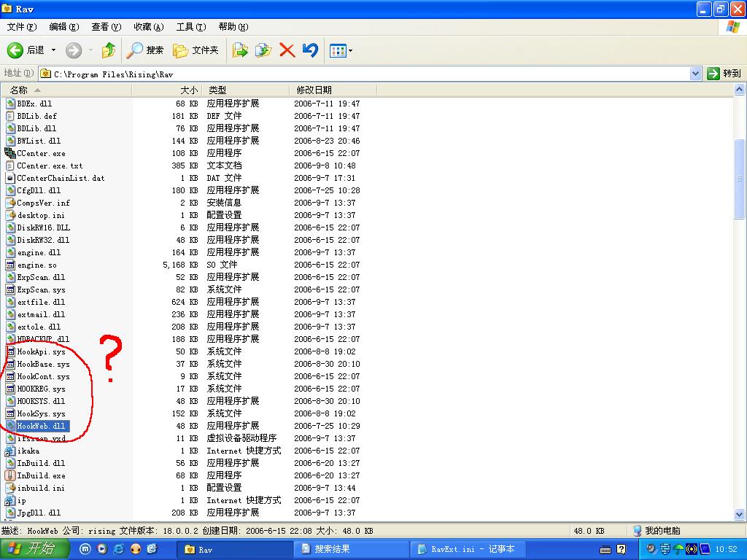Click the BDLib.def file icon

point(10,116)
